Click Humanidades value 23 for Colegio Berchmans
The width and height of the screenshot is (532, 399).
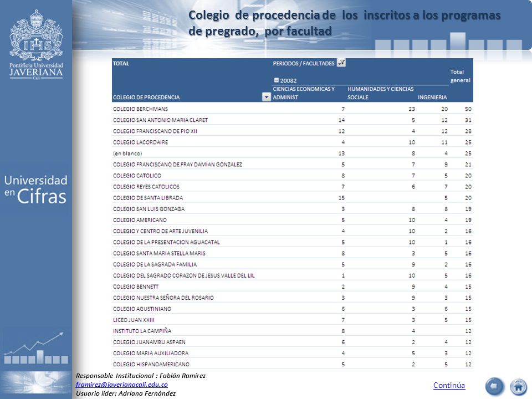(x=412, y=109)
